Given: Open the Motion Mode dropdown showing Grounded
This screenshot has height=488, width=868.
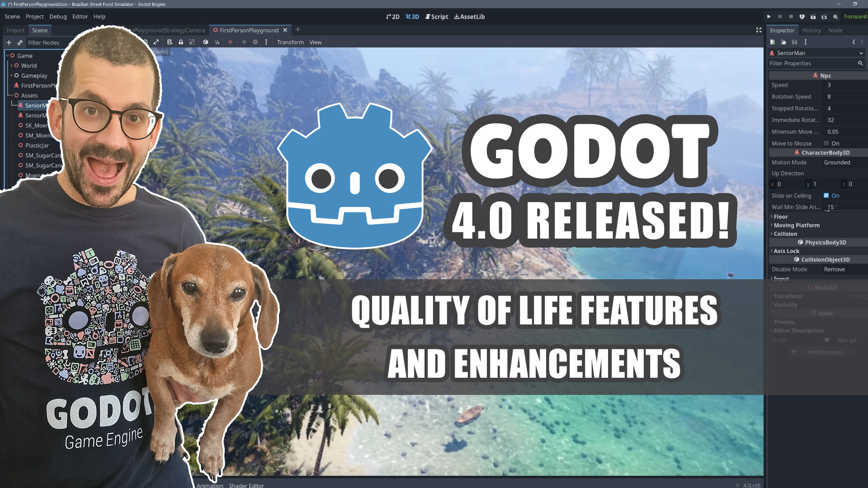Looking at the screenshot, I should (x=837, y=162).
